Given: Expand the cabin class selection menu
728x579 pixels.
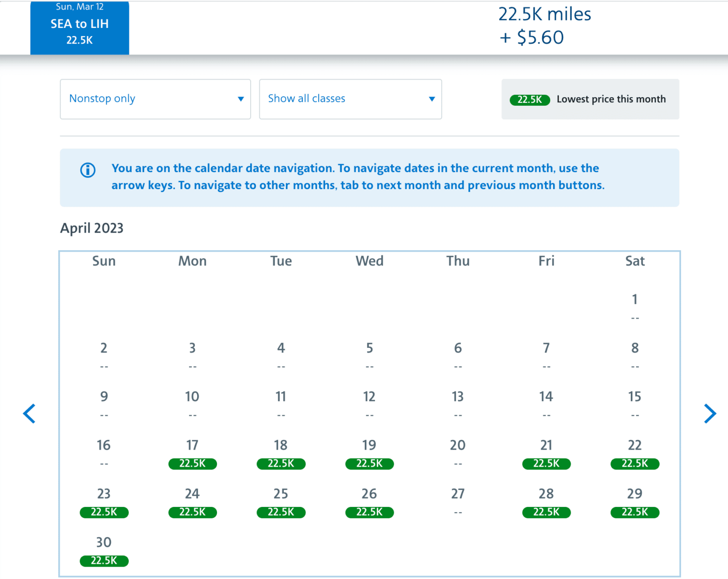Looking at the screenshot, I should click(350, 99).
